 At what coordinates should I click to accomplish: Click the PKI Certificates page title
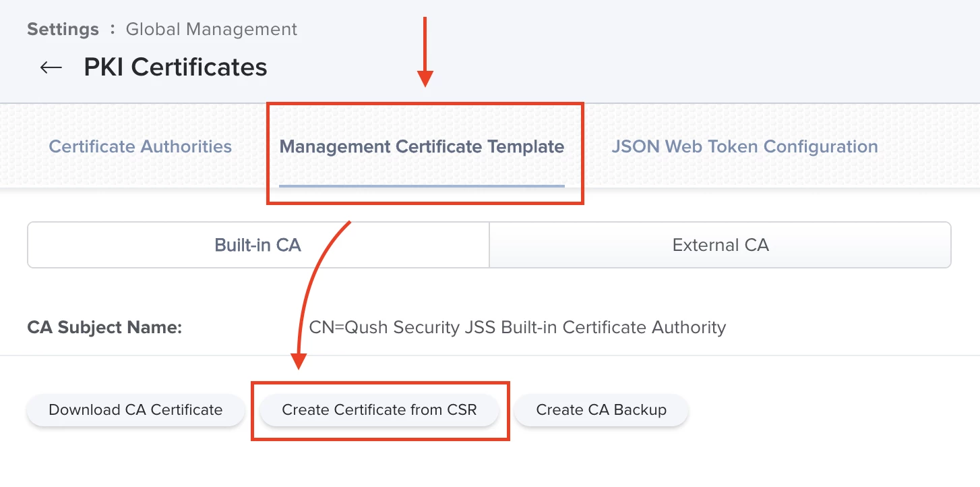pyautogui.click(x=175, y=67)
